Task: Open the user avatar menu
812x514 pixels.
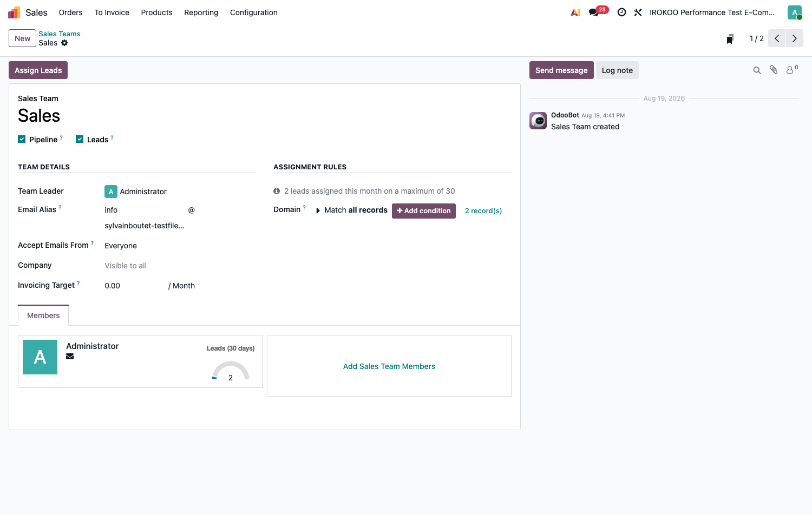Action: coord(795,12)
